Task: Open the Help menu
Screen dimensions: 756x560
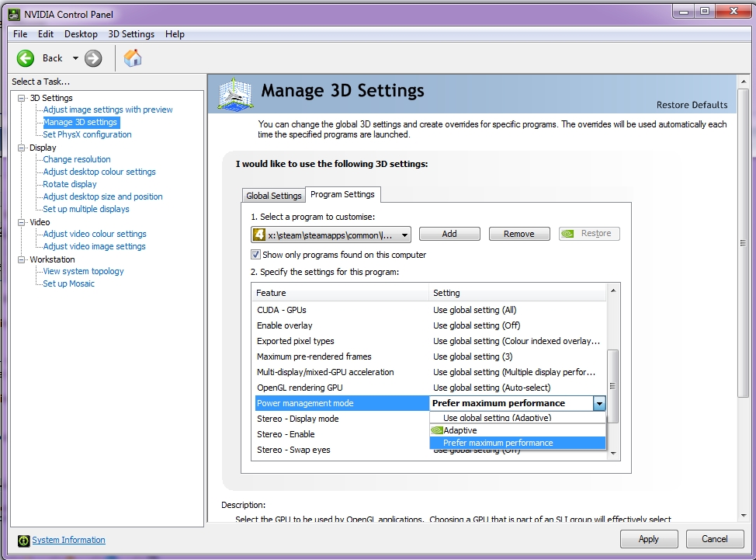Action: tap(175, 33)
